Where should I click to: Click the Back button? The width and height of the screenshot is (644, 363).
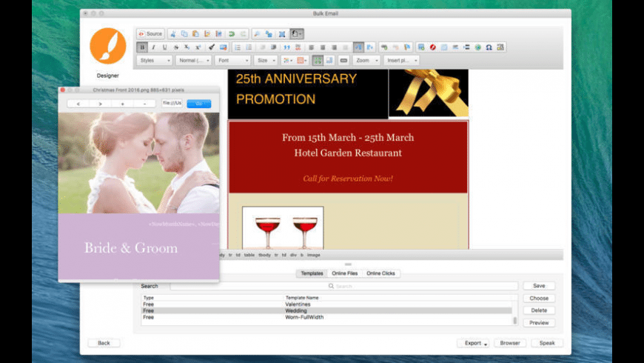[104, 343]
